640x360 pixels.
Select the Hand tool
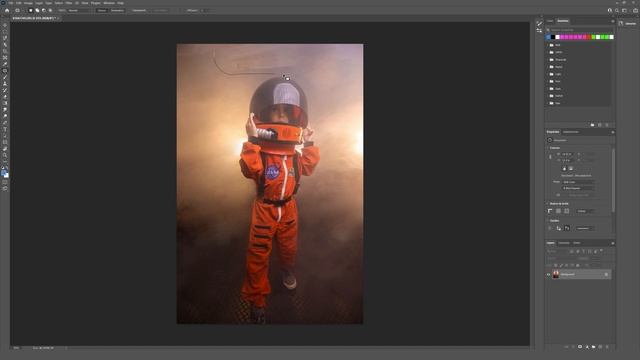point(5,149)
